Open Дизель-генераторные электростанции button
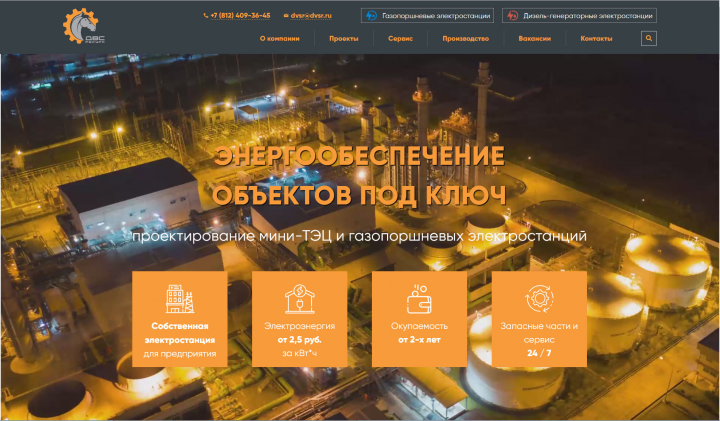Viewport: 720px width, 421px height. 579,16
